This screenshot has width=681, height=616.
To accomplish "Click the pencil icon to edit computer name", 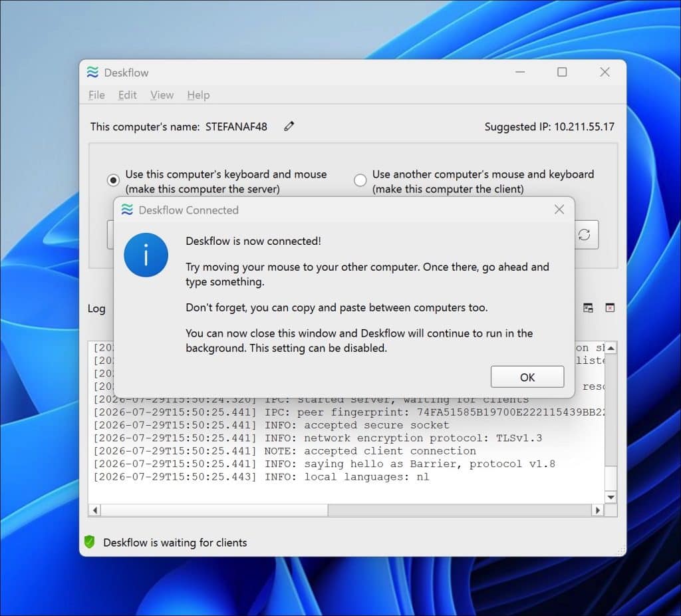I will point(289,126).
